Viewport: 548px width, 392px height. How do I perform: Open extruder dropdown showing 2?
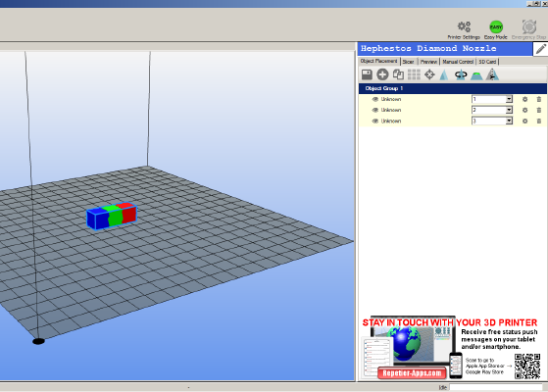click(492, 110)
